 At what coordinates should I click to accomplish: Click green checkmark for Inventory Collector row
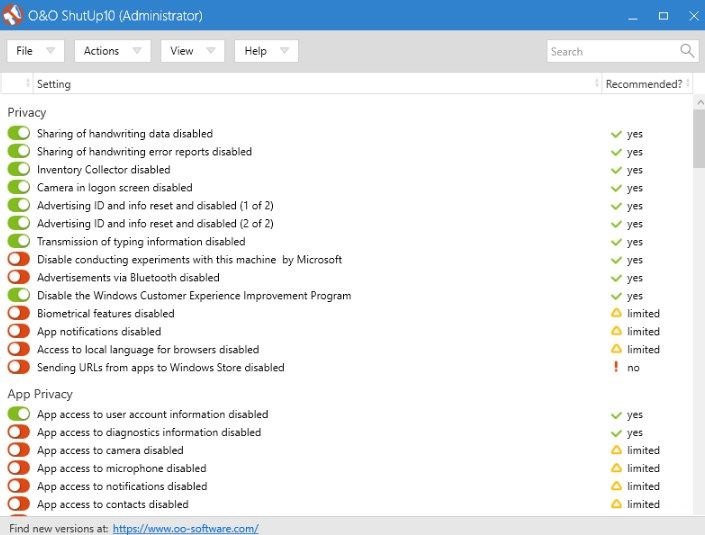click(617, 170)
